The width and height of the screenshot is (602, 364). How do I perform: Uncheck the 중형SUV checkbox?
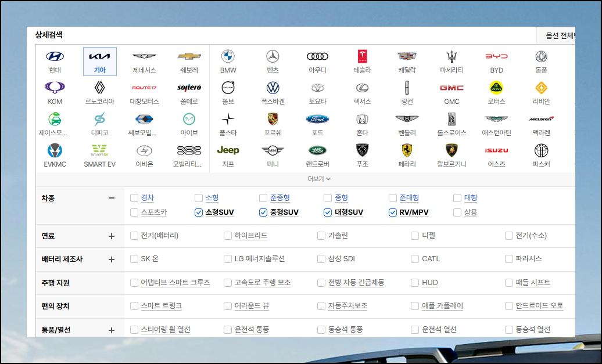tap(263, 212)
